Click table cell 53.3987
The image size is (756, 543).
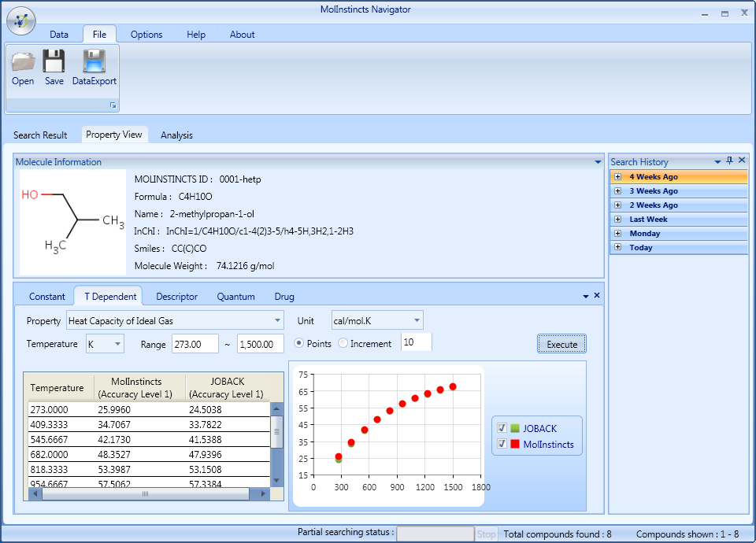point(114,469)
